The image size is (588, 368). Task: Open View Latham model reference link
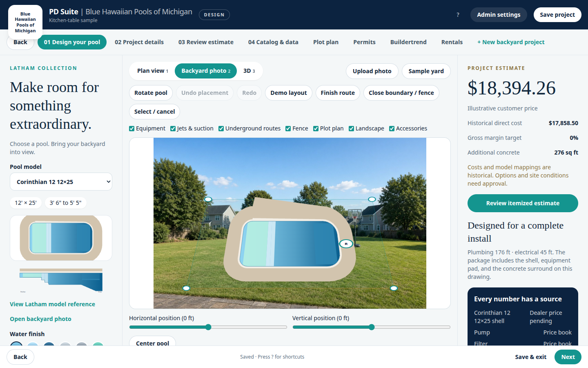pyautogui.click(x=52, y=304)
